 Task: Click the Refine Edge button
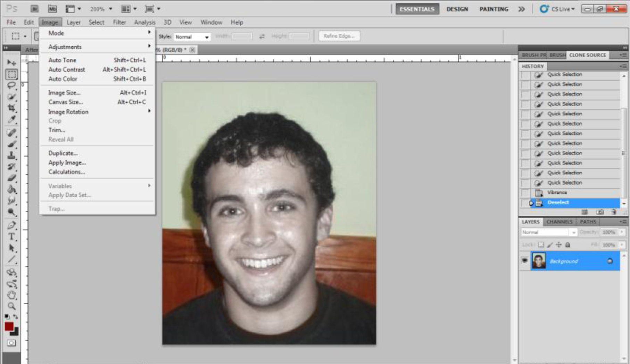(339, 36)
